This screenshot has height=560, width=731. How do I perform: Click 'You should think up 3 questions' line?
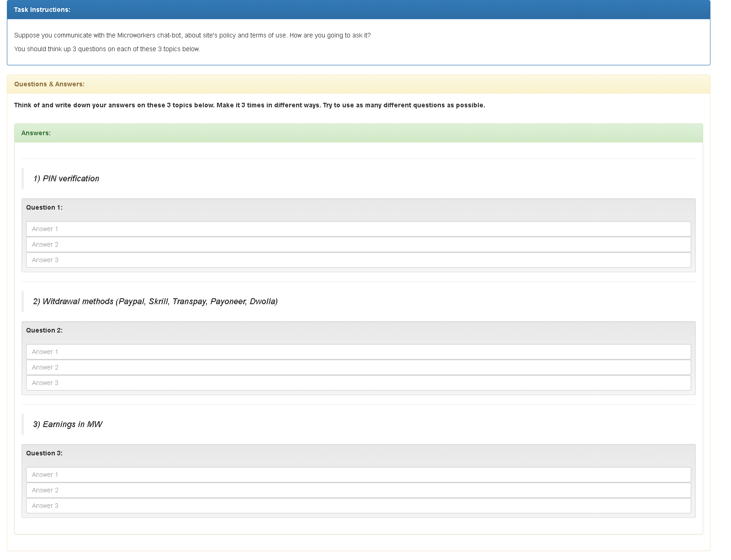tap(107, 49)
